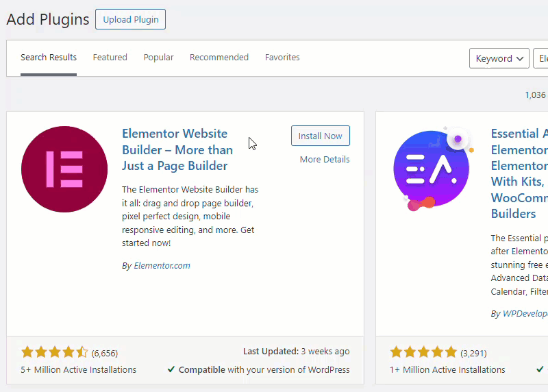Open the WPDeveloper author link
The image size is (548, 392).
click(x=525, y=314)
